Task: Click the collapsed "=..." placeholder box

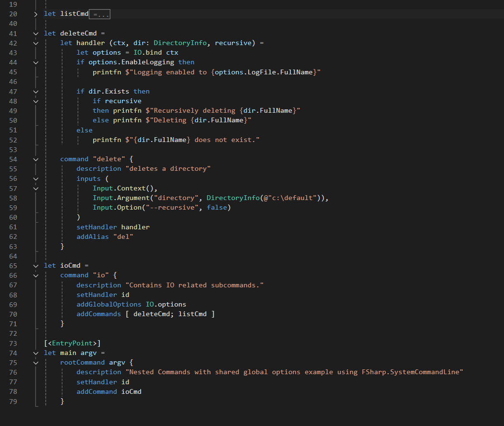Action: (x=101, y=14)
